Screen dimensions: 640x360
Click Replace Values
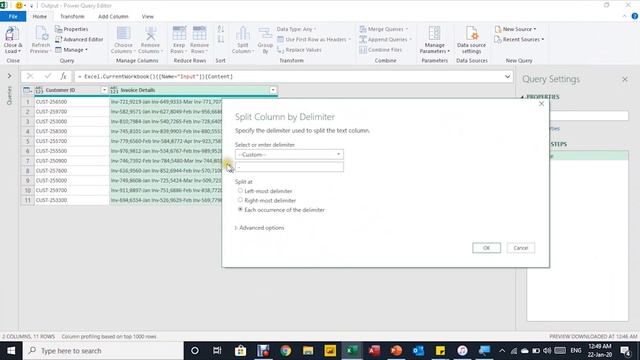pos(299,50)
